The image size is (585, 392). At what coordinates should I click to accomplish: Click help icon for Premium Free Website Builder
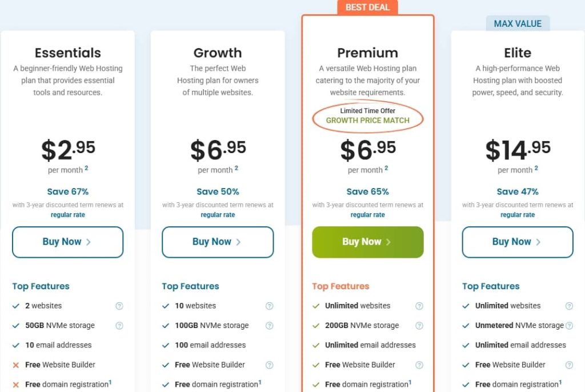(419, 365)
